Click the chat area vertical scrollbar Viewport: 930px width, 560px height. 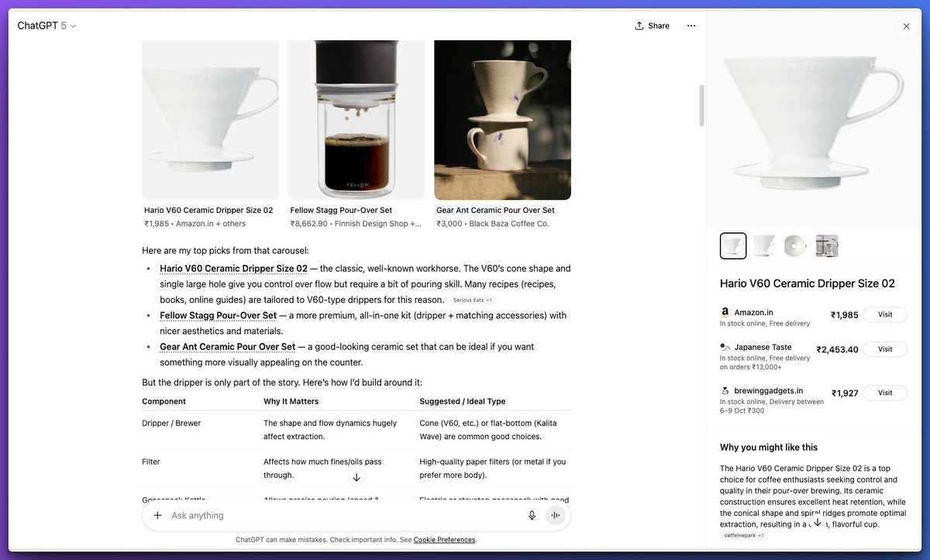point(702,105)
